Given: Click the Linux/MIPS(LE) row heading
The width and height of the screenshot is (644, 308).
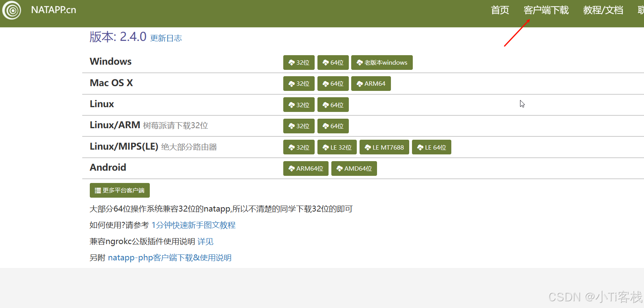Looking at the screenshot, I should pyautogui.click(x=124, y=146).
